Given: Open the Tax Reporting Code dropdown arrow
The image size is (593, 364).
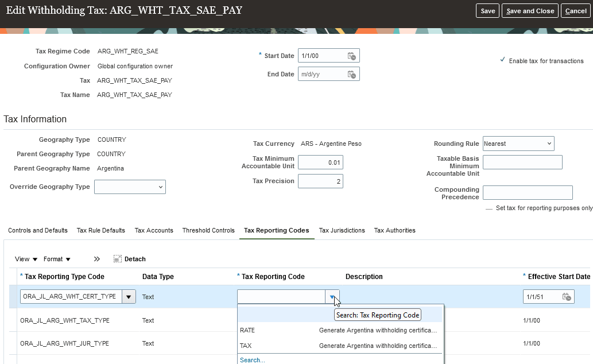Looking at the screenshot, I should tap(333, 296).
